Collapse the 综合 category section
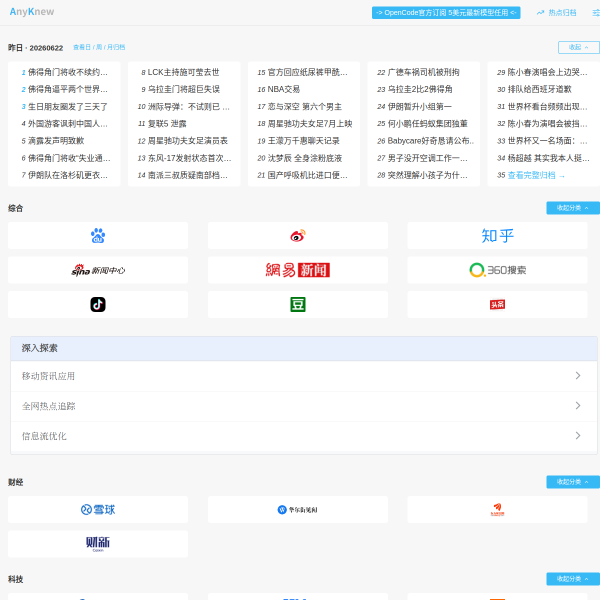 [x=573, y=208]
